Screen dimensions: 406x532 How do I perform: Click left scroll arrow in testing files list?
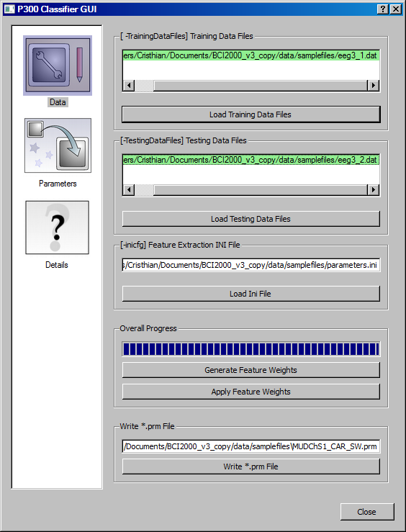[x=129, y=189]
